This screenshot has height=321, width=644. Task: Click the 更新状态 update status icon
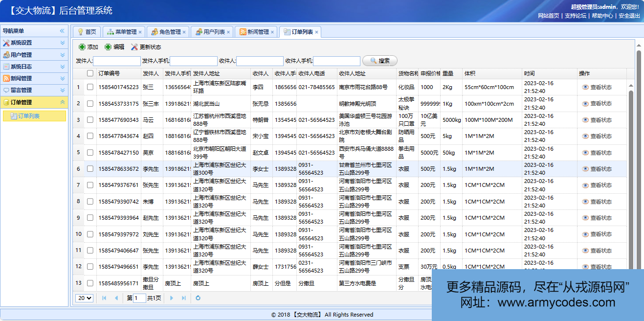point(134,47)
